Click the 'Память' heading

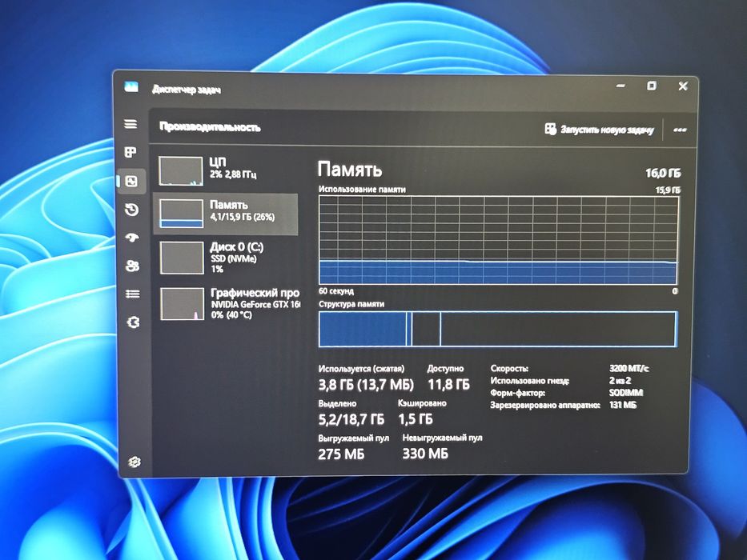pyautogui.click(x=350, y=169)
